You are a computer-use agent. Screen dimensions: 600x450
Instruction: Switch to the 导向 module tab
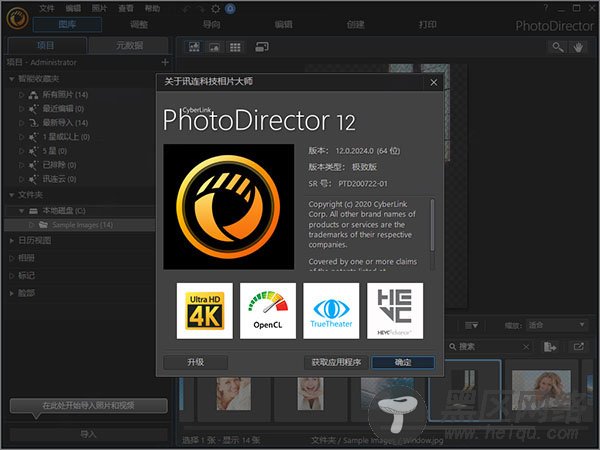point(211,24)
